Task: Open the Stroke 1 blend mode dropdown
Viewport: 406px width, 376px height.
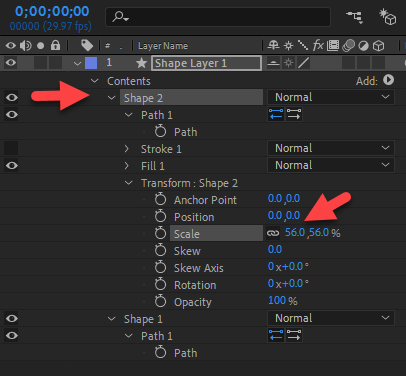Action: click(x=331, y=148)
